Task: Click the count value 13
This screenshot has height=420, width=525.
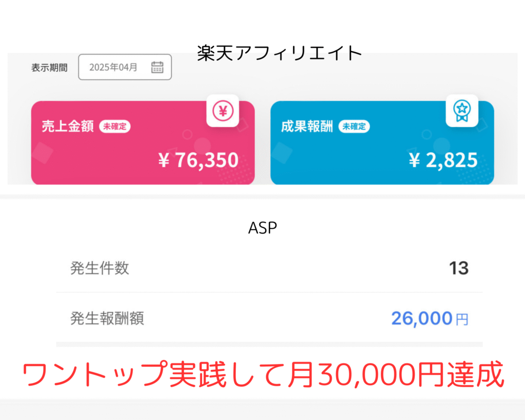Action: [459, 268]
